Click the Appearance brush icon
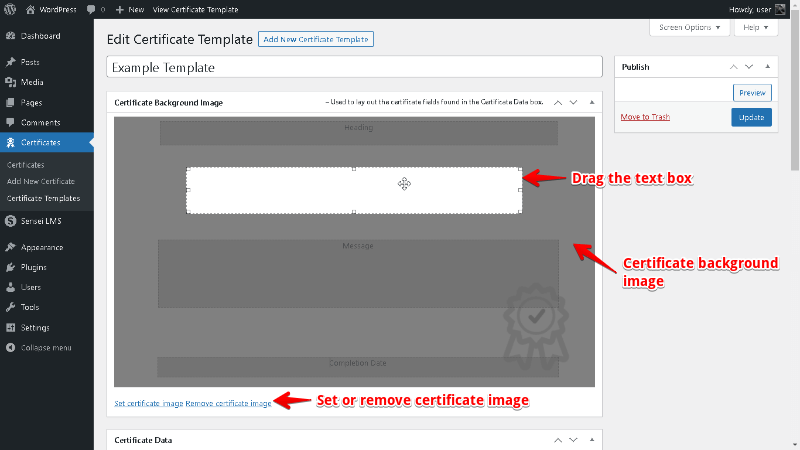 click(10, 247)
